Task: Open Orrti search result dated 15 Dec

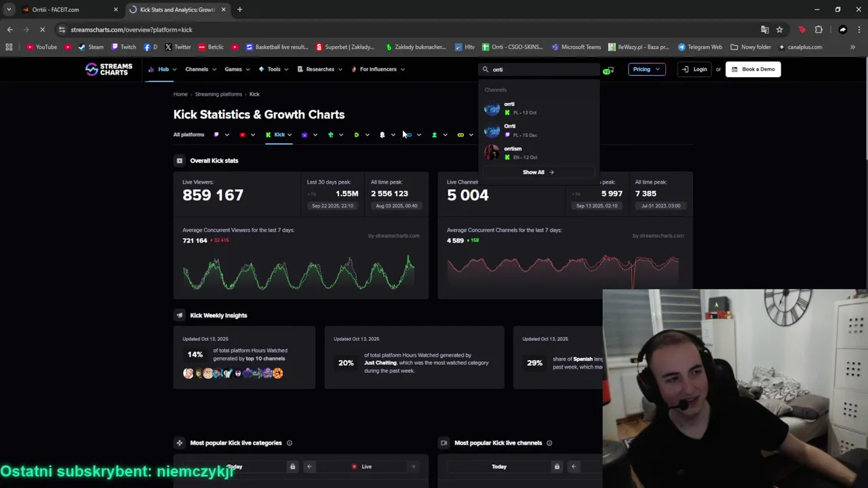Action: (539, 131)
